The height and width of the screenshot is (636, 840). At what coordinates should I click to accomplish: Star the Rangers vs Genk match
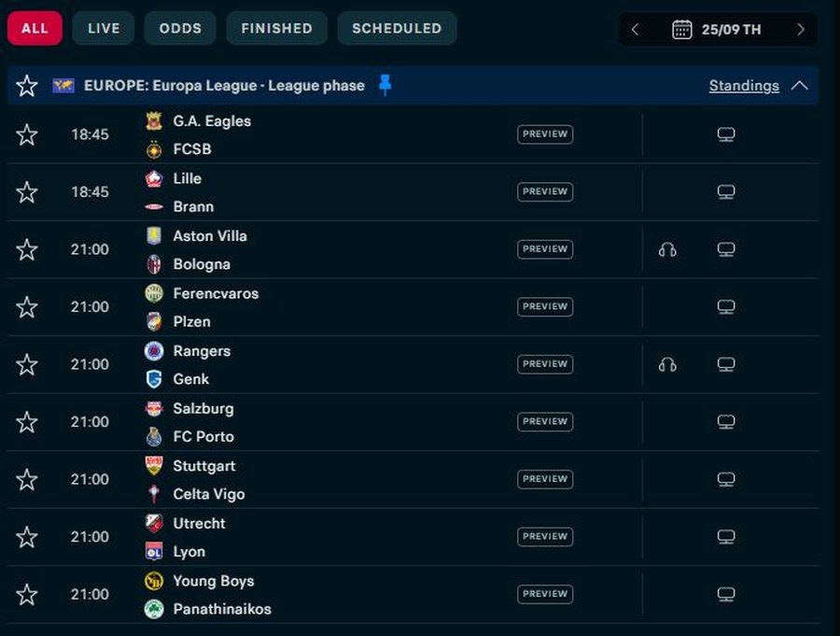[27, 364]
